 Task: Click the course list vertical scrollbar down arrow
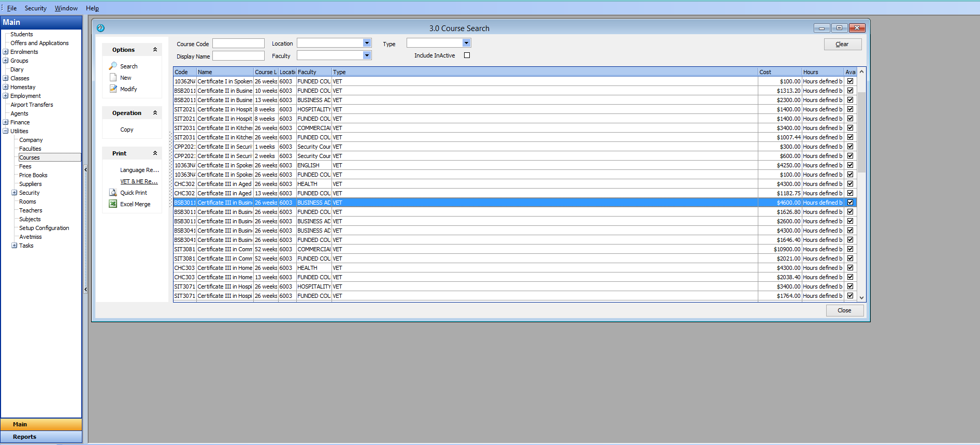click(861, 297)
